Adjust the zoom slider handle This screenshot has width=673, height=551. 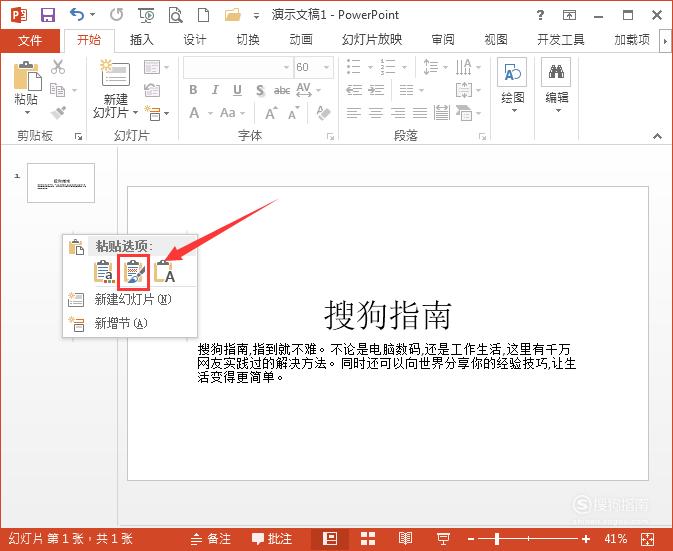tap(497, 539)
